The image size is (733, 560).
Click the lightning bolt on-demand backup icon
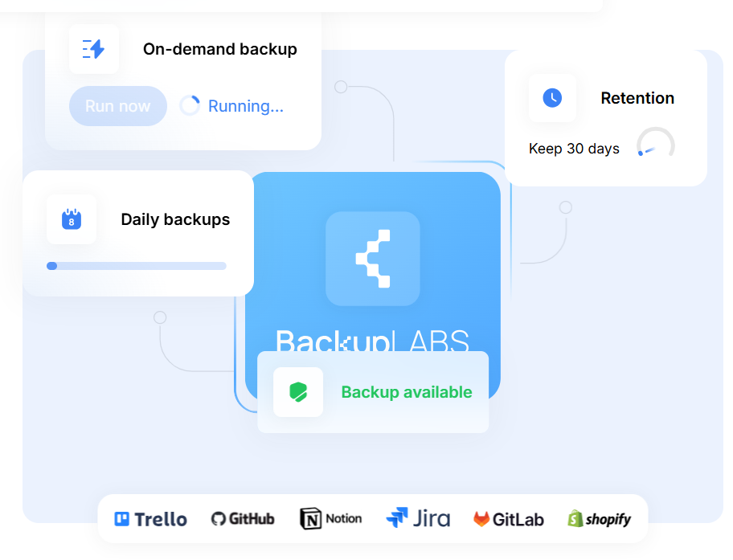click(x=93, y=49)
